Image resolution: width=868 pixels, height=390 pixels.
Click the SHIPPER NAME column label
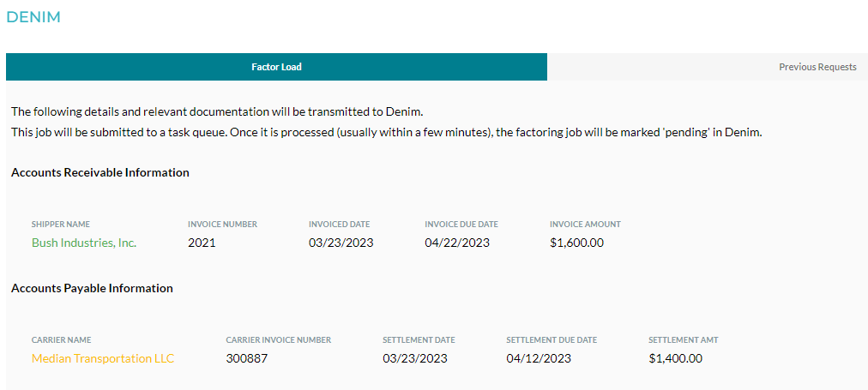[61, 224]
